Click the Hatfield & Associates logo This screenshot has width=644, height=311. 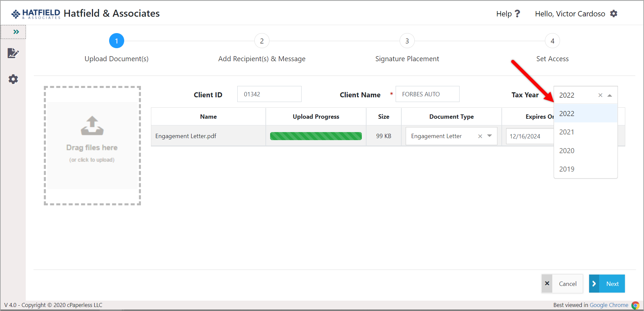pos(36,14)
